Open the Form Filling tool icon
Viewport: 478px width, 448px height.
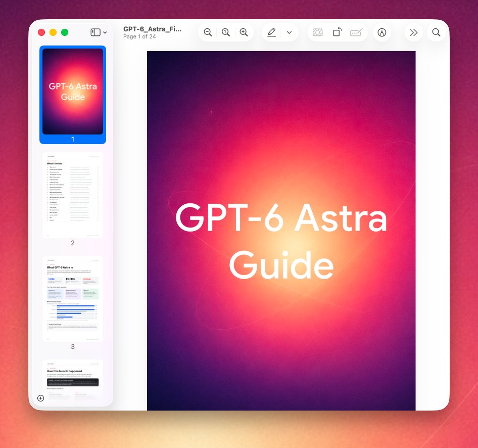click(x=356, y=32)
